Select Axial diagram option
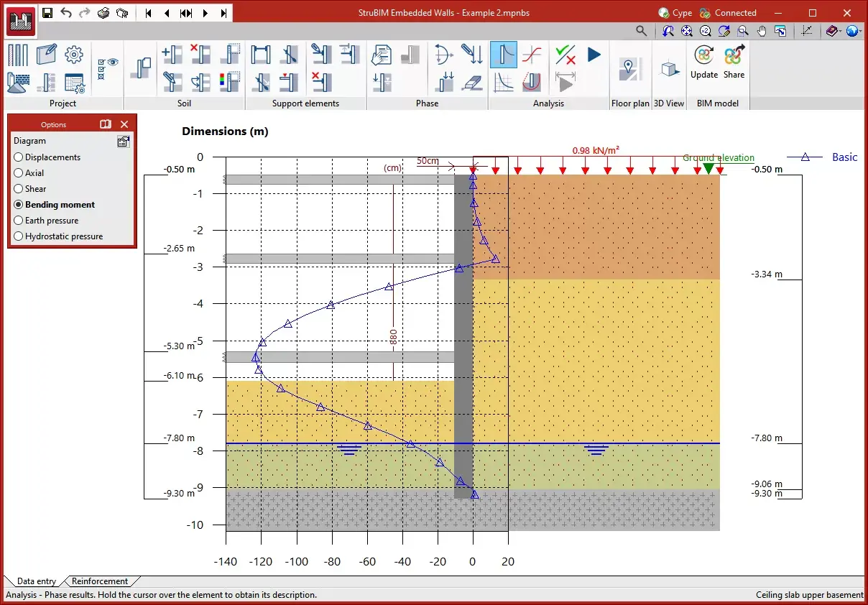Image resolution: width=868 pixels, height=605 pixels. pos(29,173)
